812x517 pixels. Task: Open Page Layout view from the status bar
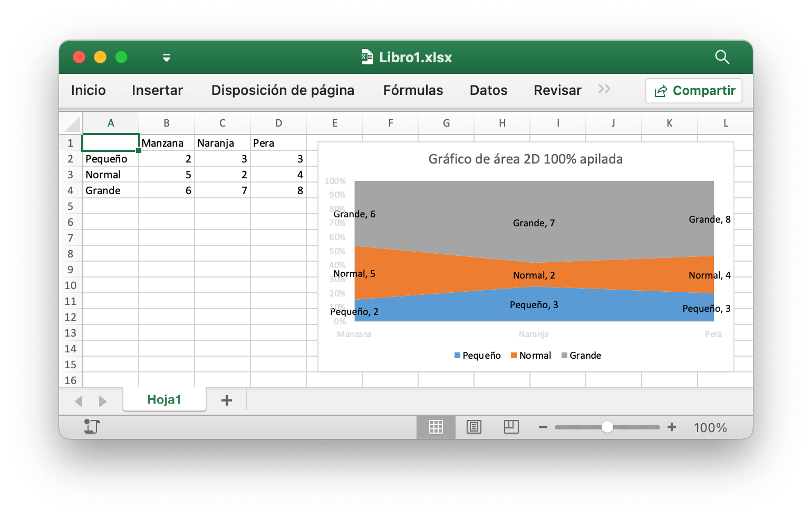(473, 427)
